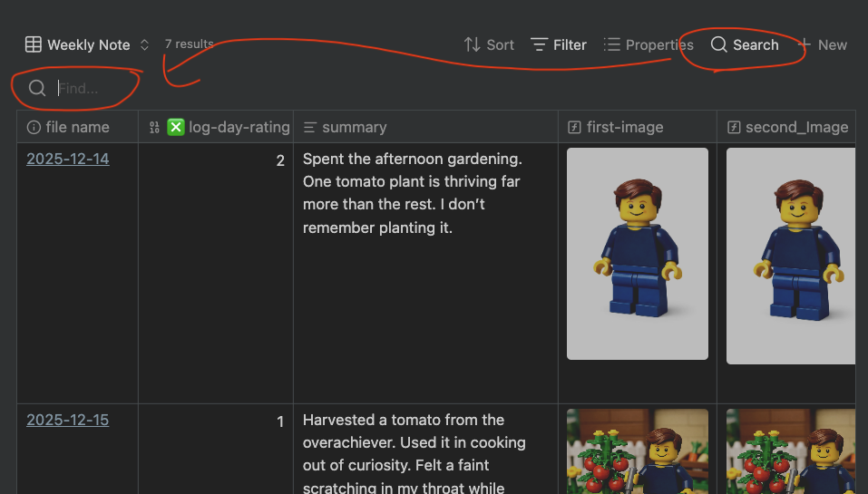Image resolution: width=868 pixels, height=494 pixels.
Task: Click the Lego figure thumbnail under first-image
Action: pyautogui.click(x=637, y=254)
